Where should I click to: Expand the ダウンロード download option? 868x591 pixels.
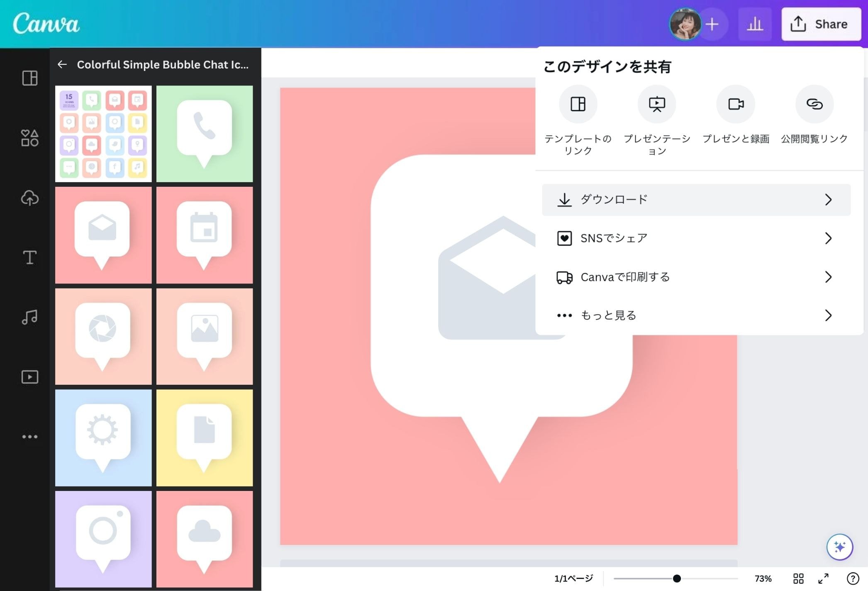tap(696, 200)
